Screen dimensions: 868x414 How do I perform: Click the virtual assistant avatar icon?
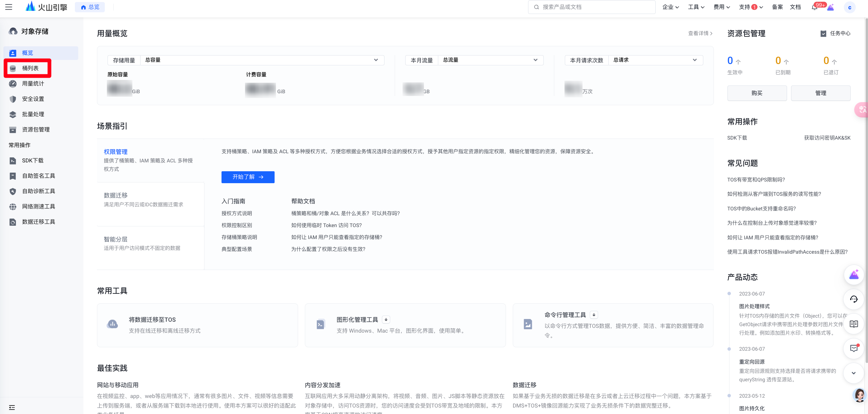tap(859, 395)
